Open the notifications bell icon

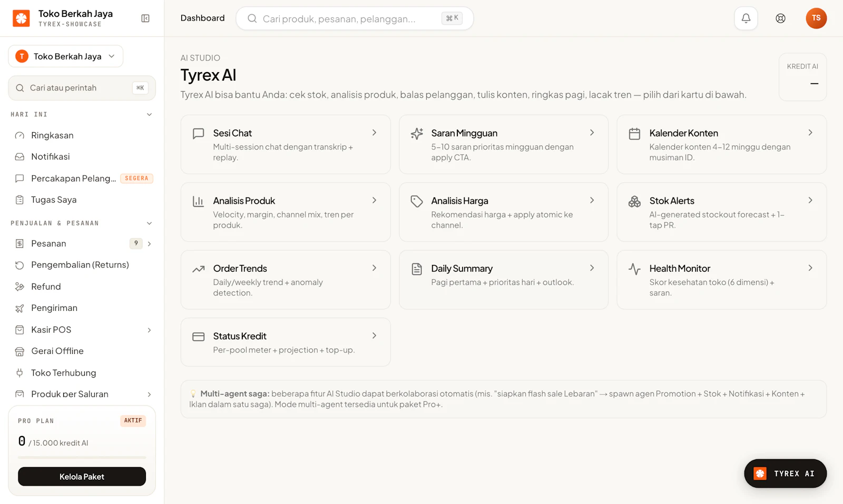[746, 18]
